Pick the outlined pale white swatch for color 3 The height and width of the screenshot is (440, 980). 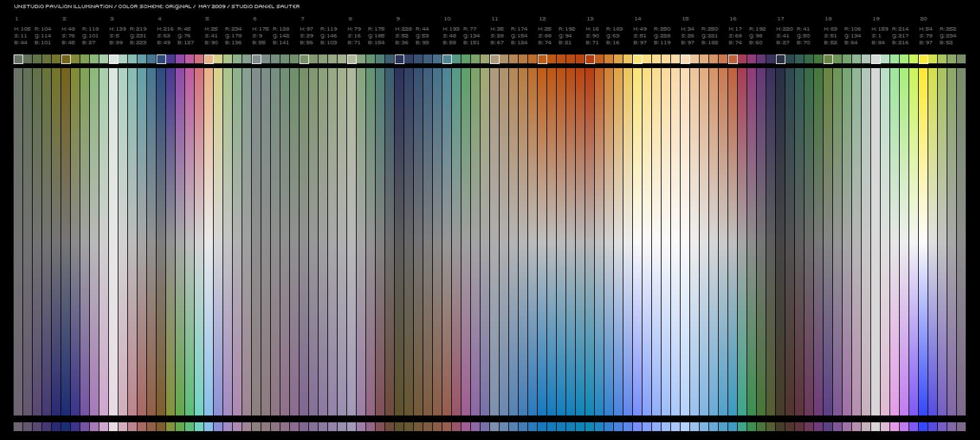coord(114,59)
